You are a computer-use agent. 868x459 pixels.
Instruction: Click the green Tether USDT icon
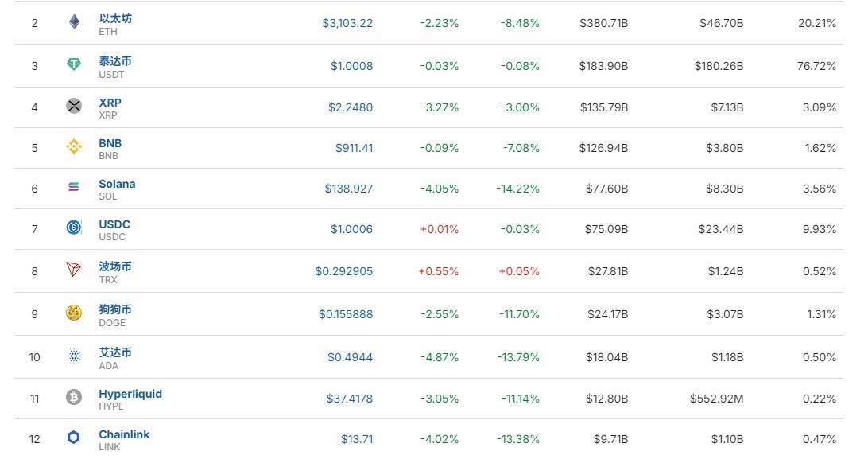(x=74, y=65)
